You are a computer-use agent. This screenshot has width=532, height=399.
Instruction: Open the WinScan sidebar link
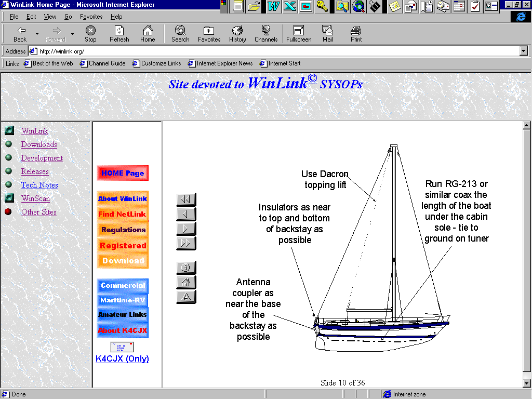tap(36, 198)
